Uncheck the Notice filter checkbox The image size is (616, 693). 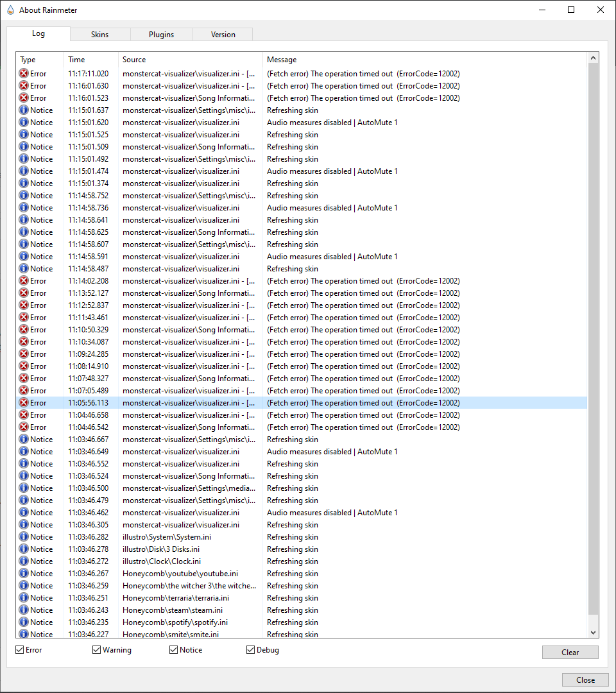(x=173, y=649)
